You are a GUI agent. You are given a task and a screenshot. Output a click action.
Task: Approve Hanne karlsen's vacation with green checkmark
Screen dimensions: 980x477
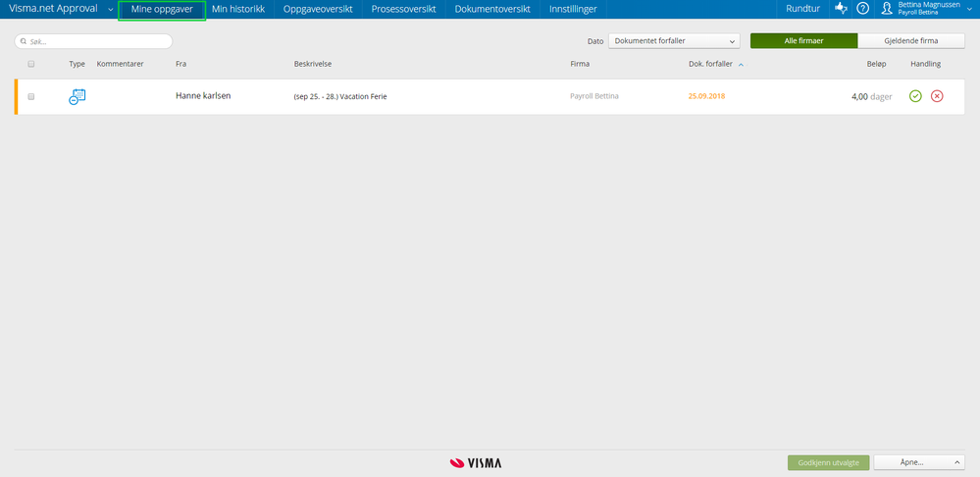pyautogui.click(x=915, y=96)
